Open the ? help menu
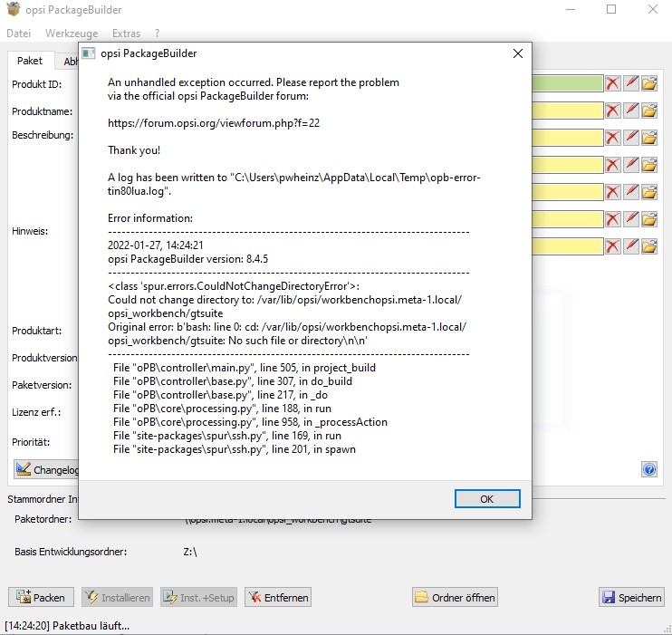Screen dimensions: 672x635 pos(158,34)
